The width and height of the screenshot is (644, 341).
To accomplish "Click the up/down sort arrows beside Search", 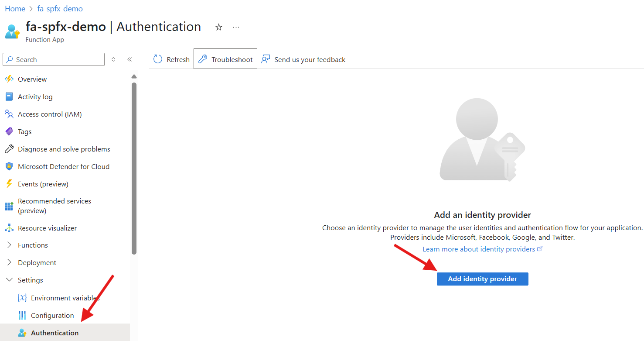I will coord(113,59).
